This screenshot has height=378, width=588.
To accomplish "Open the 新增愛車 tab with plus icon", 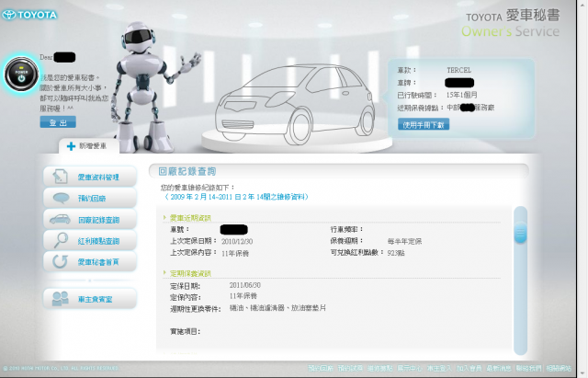I will [89, 146].
